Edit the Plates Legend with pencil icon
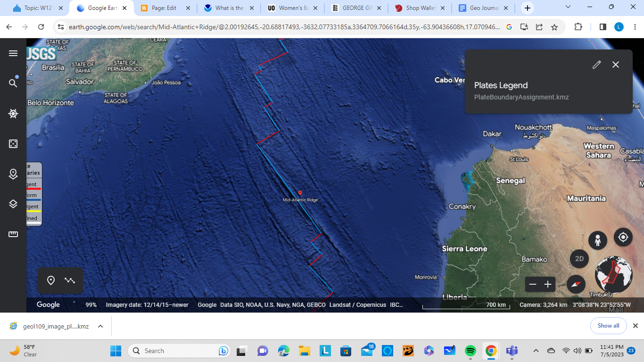Screen dimensions: 644x362 pos(597,65)
